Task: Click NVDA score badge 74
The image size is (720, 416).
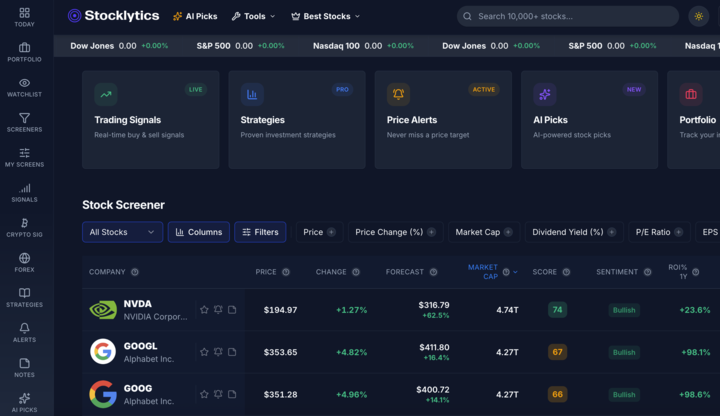Action: 557,309
